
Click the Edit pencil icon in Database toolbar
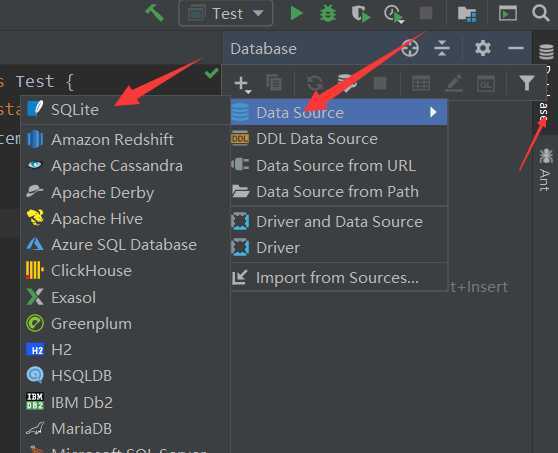(x=454, y=84)
